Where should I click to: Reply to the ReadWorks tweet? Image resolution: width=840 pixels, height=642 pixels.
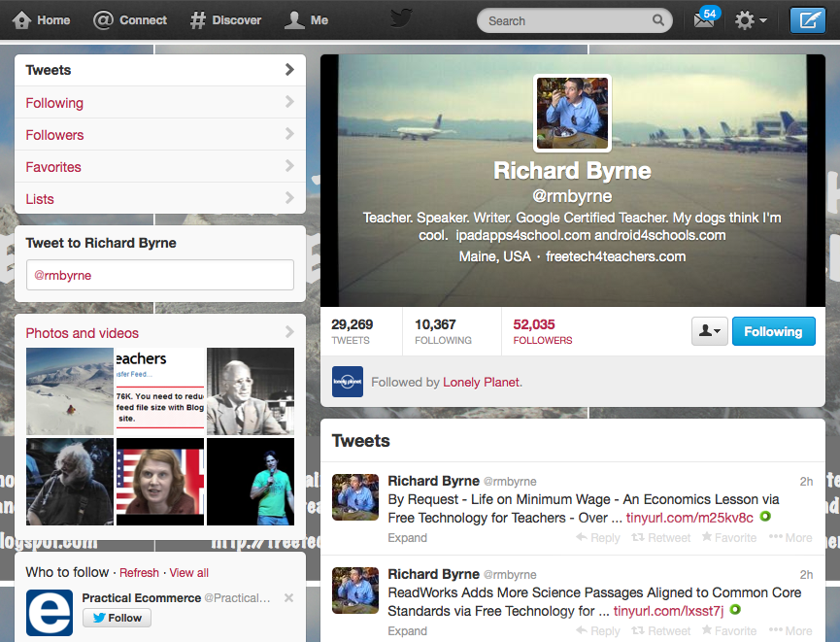598,630
